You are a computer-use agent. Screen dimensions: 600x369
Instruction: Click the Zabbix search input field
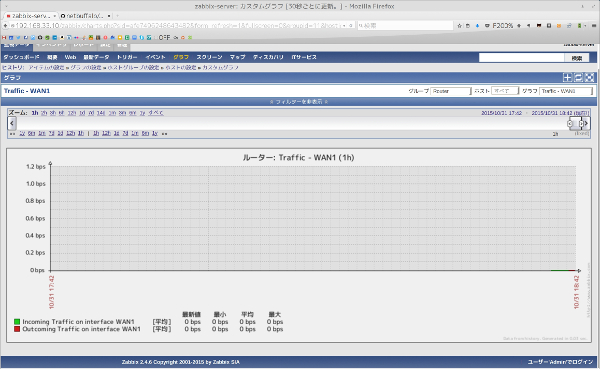(x=522, y=58)
